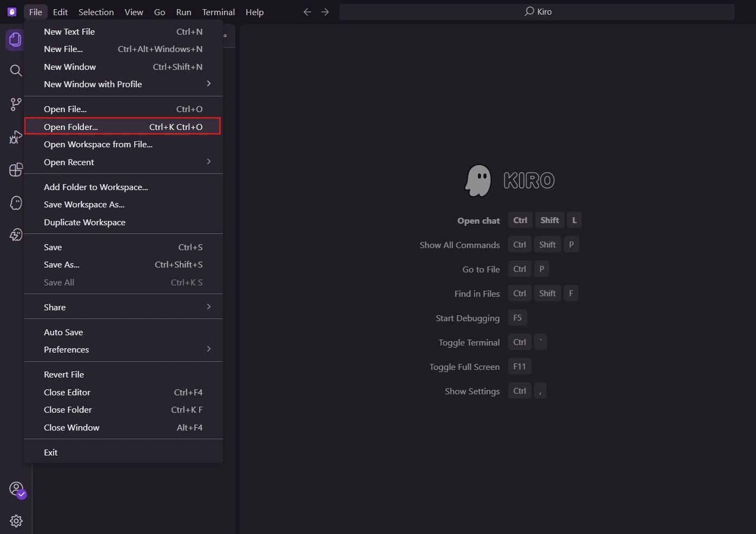Choose Close Window

point(123,427)
